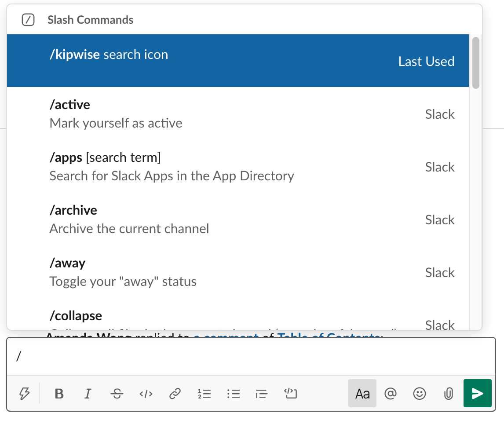Insert a blockquote

point(262,394)
